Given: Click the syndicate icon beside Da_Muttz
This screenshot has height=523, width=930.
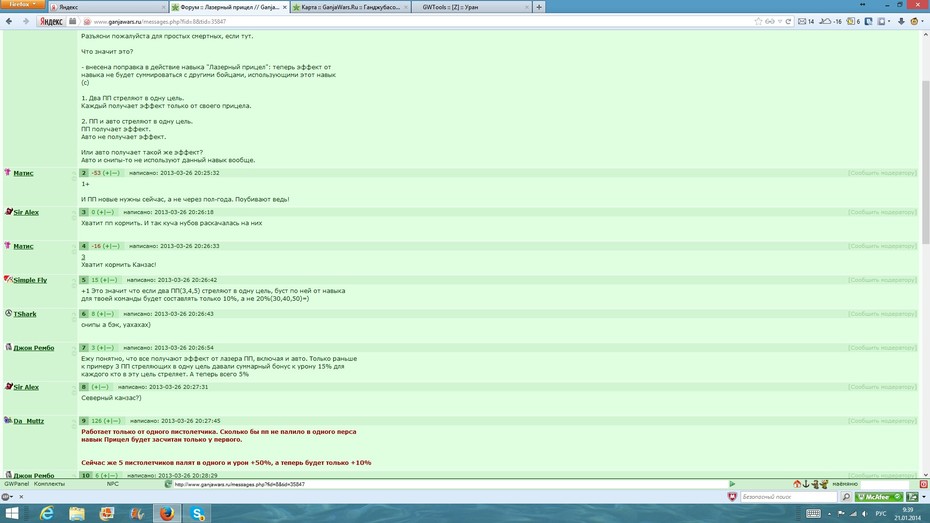Looking at the screenshot, I should coord(8,420).
